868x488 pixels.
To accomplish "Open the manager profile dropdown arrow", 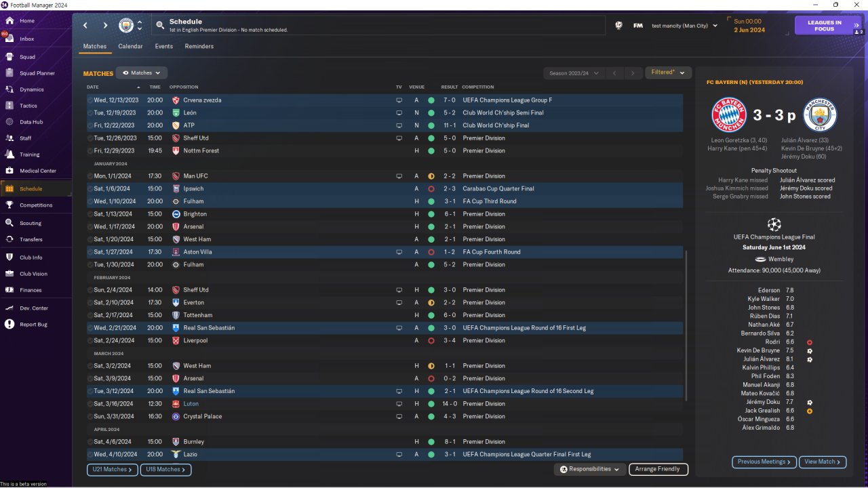I will tap(715, 26).
